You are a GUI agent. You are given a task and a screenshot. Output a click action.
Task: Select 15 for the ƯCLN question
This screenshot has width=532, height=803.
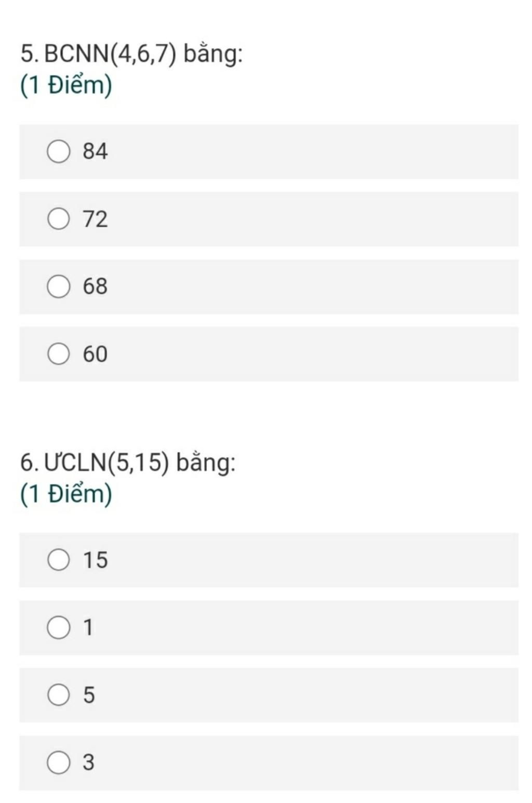point(58,560)
